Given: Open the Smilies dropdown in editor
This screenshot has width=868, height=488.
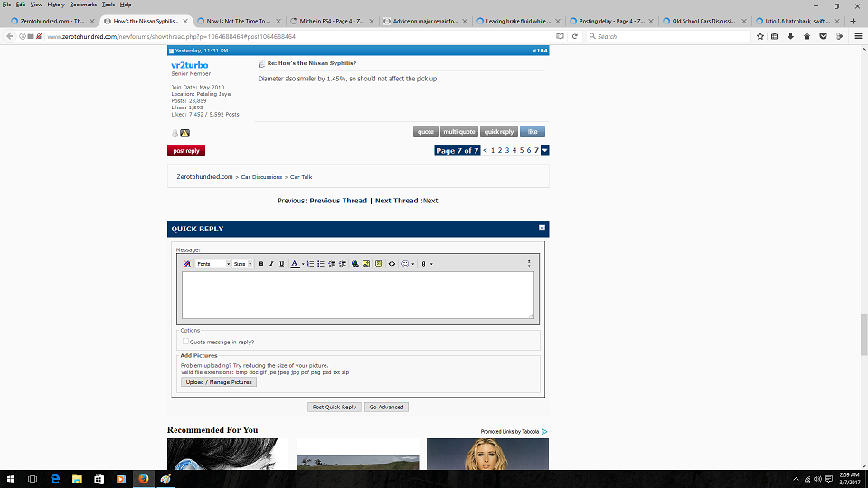Looking at the screenshot, I should point(408,264).
